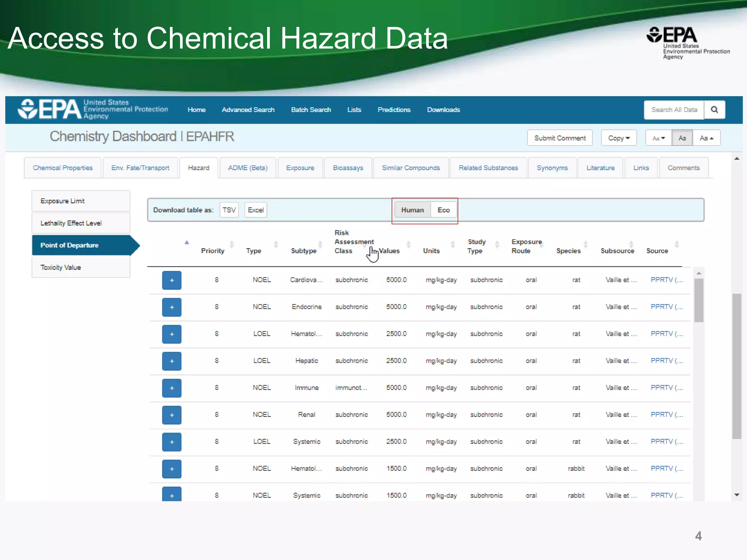Screen dimensions: 747x560
Task: Click the search magnifier icon button
Action: 714,110
